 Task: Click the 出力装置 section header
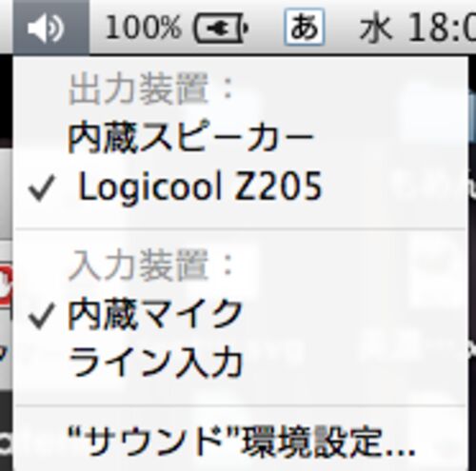(x=151, y=89)
